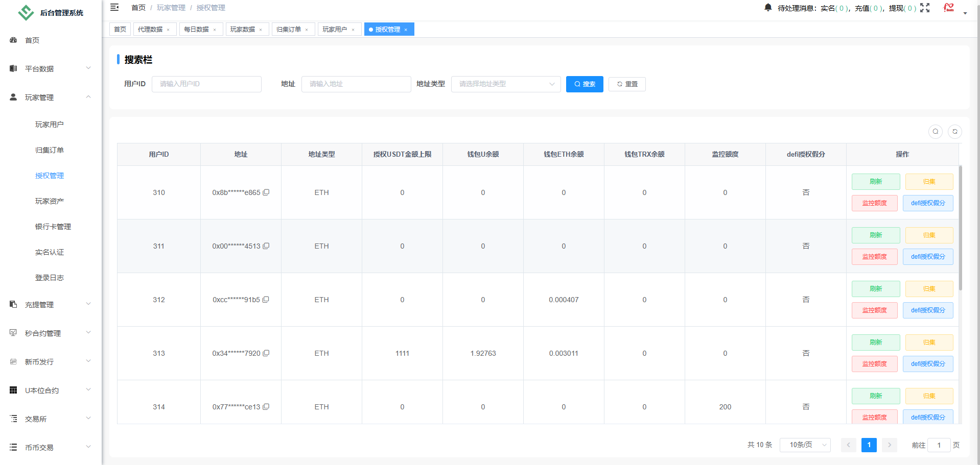Click 刷新 for user 310
The height and width of the screenshot is (465, 980).
[876, 182]
